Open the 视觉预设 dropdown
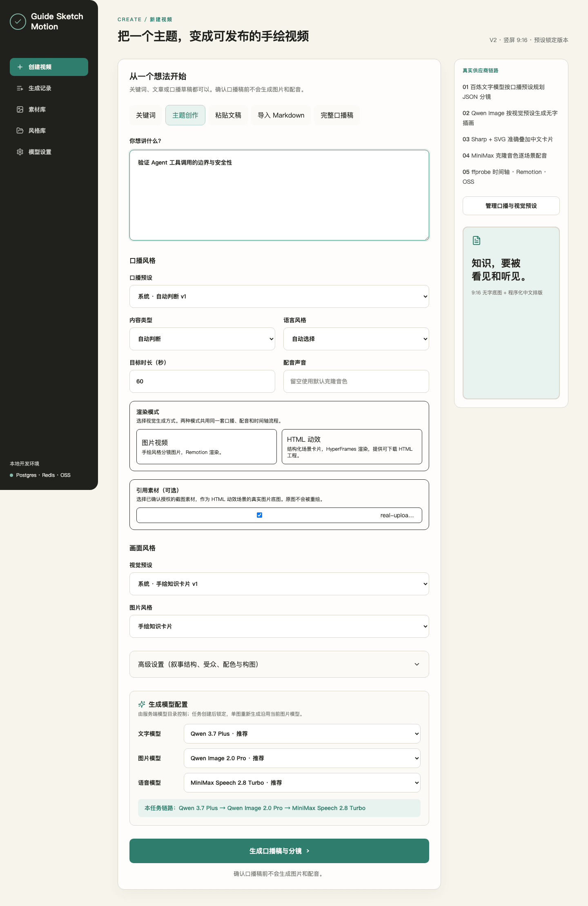 click(x=279, y=584)
